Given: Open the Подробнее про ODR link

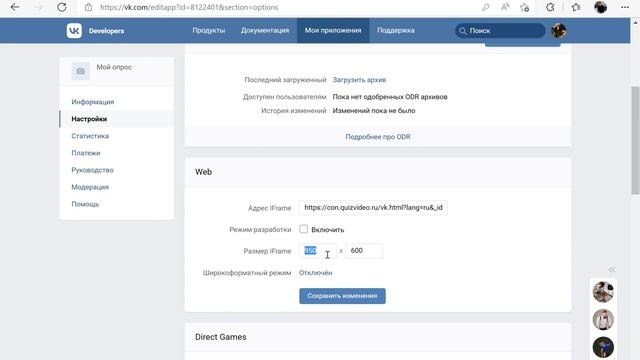Looking at the screenshot, I should coord(378,137).
